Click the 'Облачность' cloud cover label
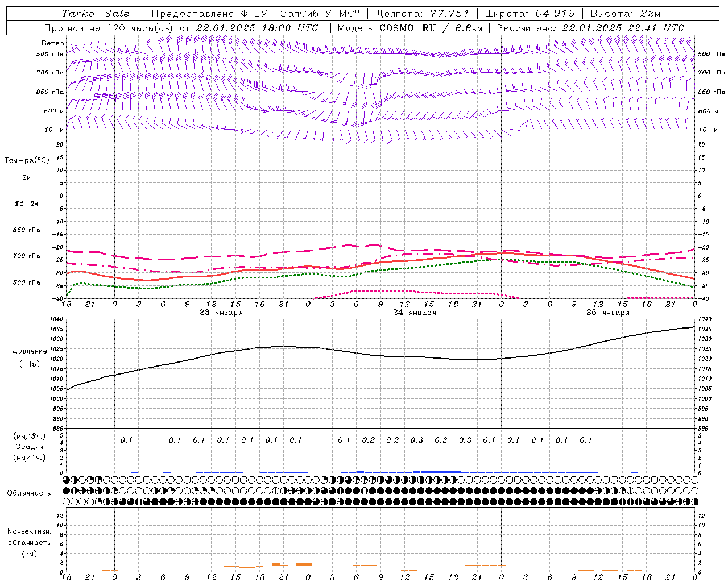 29,493
